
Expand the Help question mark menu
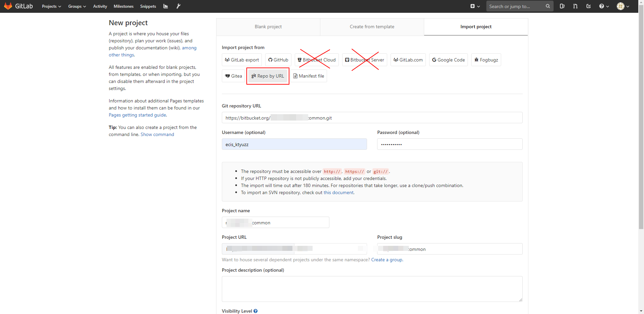click(x=604, y=6)
